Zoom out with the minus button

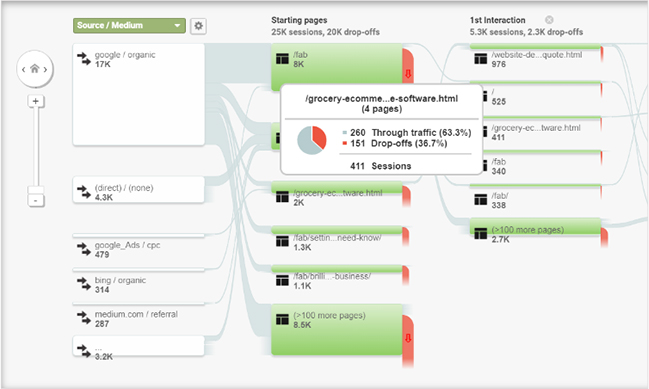click(x=36, y=201)
